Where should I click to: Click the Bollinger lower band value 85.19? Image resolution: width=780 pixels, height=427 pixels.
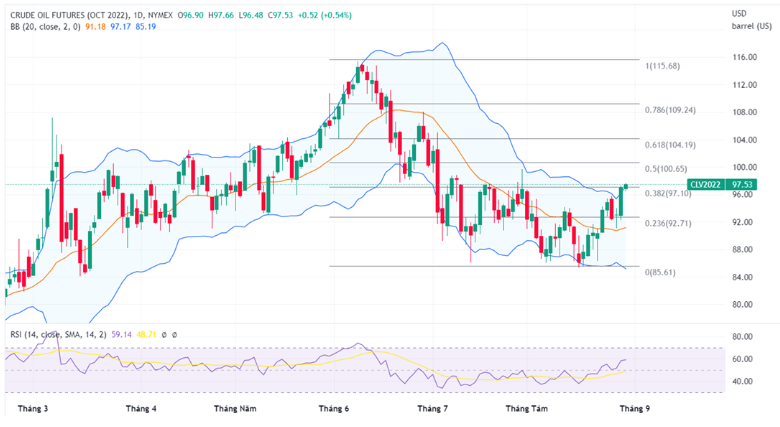[145, 27]
